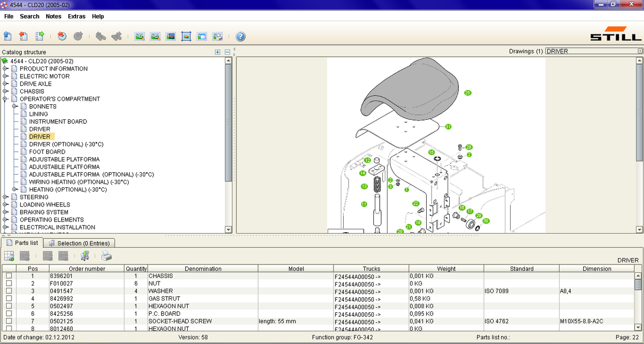
Task: Tick the checkbox for GAS STRUT row
Action: 9,299
